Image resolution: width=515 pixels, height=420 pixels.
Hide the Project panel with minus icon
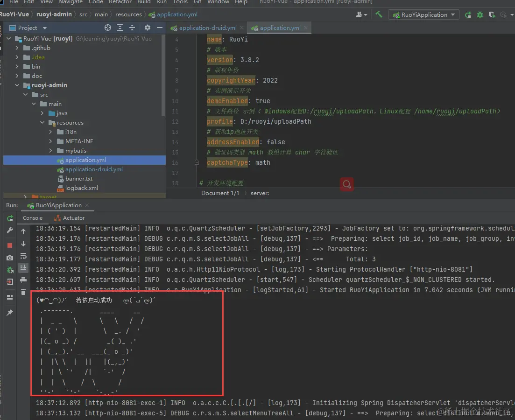(x=160, y=28)
